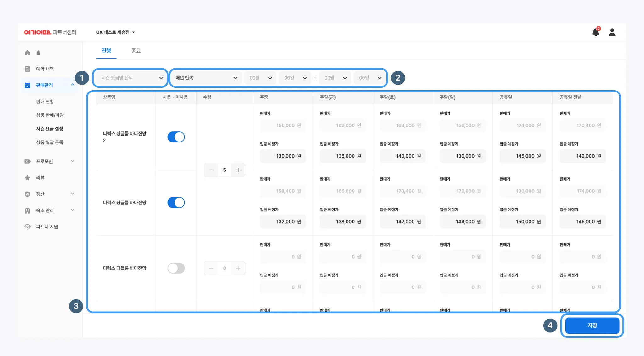644x356 pixels.
Task: Open the 시즌 요금명 선택 dropdown
Action: pos(130,78)
